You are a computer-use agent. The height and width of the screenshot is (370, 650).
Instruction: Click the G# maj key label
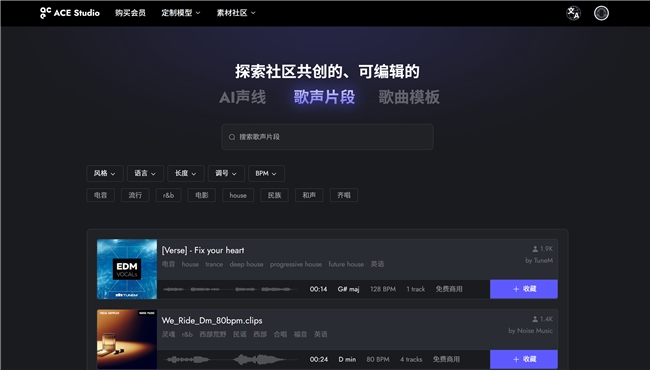[x=348, y=289]
